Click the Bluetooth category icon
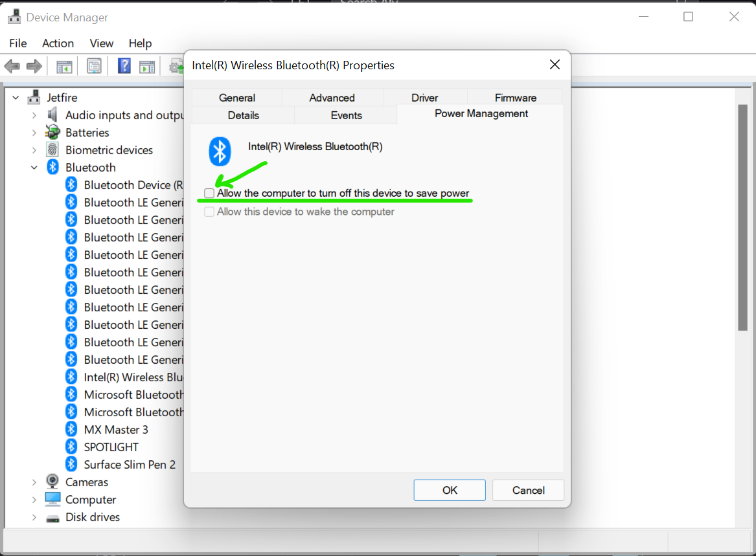Viewport: 756px width, 556px height. 52,167
